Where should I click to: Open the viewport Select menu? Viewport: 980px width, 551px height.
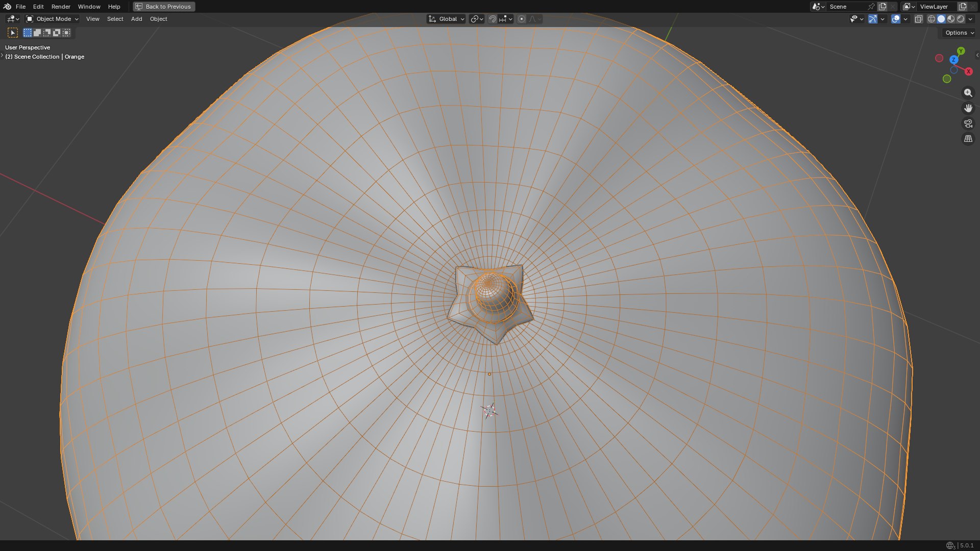[115, 19]
